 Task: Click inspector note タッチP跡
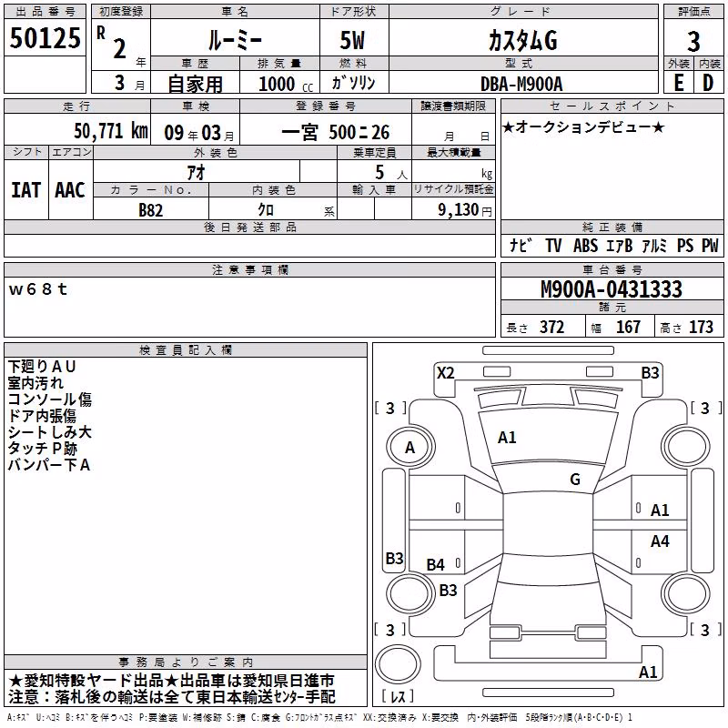(x=42, y=448)
